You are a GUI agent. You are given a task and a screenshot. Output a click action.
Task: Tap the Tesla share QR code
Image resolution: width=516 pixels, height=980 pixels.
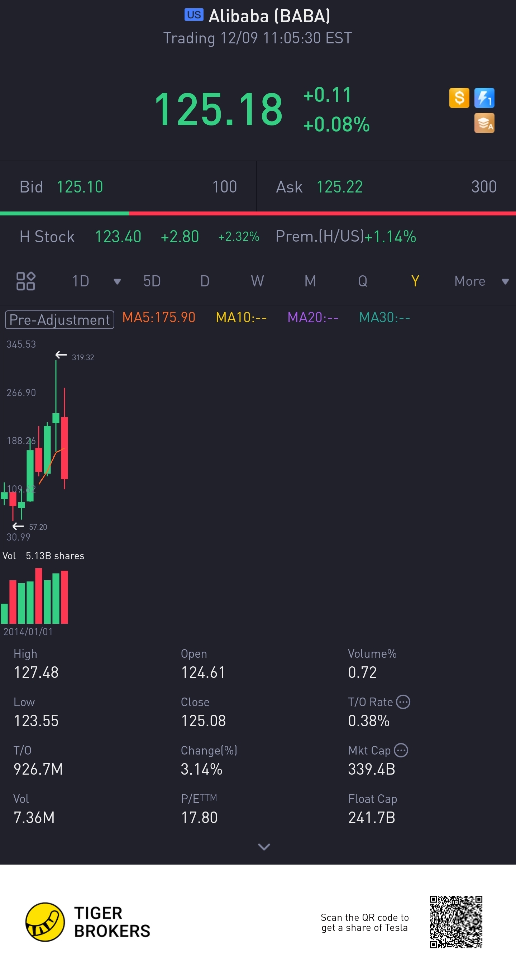(x=455, y=922)
